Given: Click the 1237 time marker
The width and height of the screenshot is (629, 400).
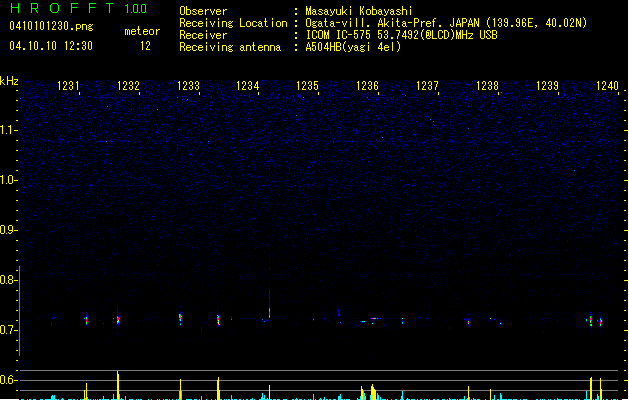Looking at the screenshot, I should 427,86.
